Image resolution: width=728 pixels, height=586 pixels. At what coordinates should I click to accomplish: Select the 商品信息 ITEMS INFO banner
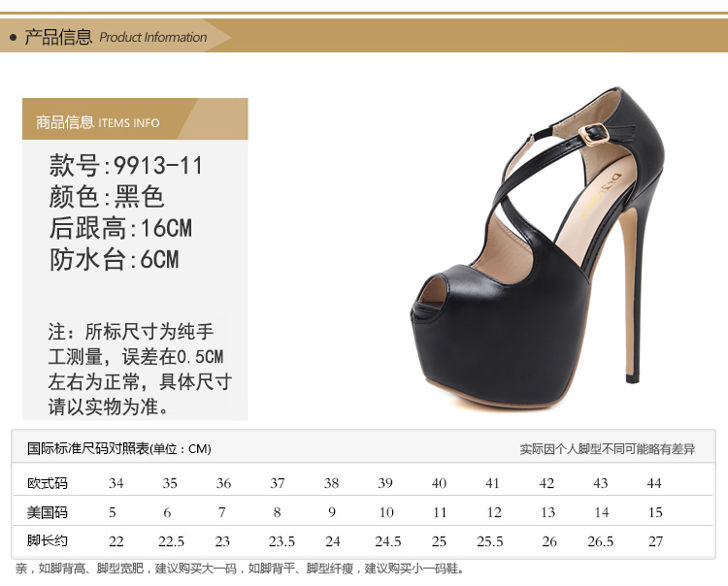coord(98,122)
